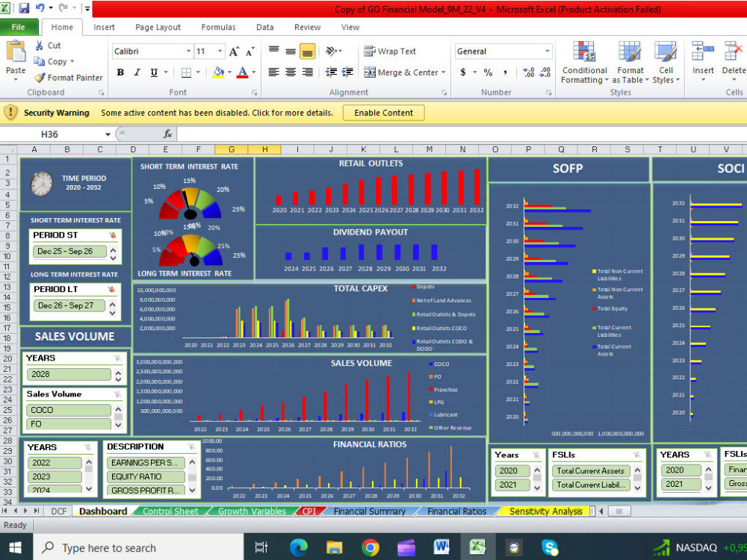Undo last action in Quick Access Toolbar
Viewport: 747px width, 560px height.
click(40, 8)
